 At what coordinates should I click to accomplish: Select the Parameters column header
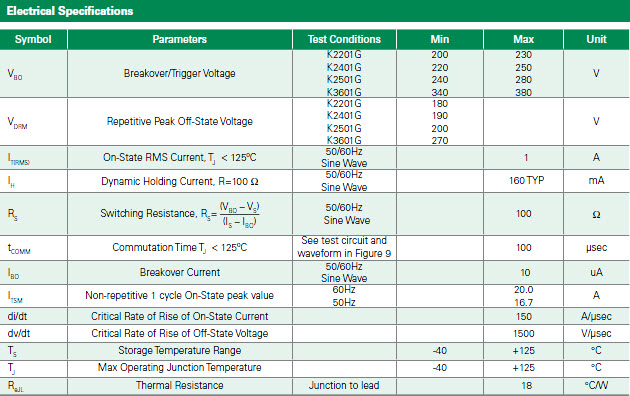click(180, 39)
